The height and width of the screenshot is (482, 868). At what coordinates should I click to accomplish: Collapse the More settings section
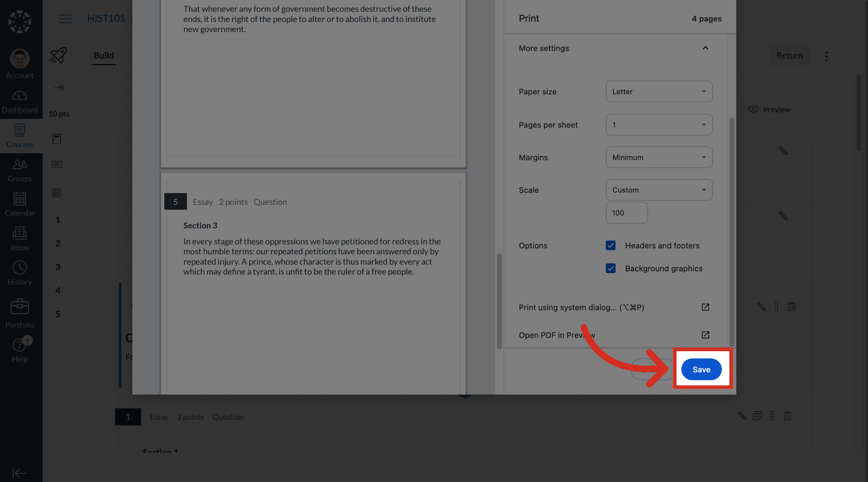point(705,48)
